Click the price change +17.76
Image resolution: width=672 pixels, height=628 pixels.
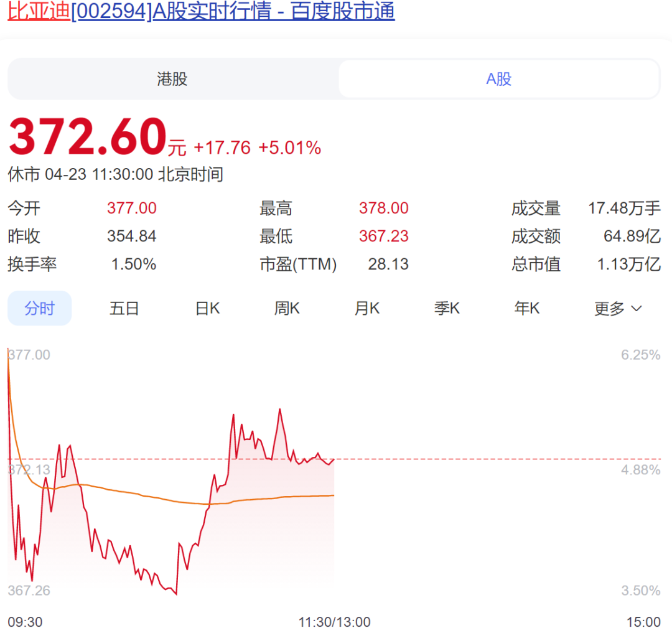tap(222, 148)
